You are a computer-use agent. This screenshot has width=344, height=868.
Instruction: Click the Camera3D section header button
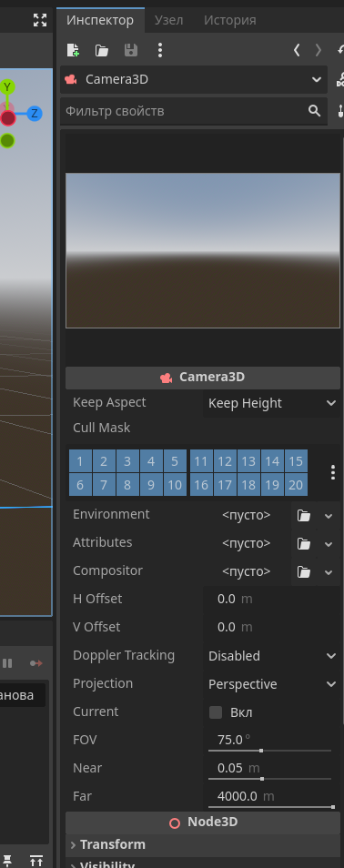tap(203, 378)
